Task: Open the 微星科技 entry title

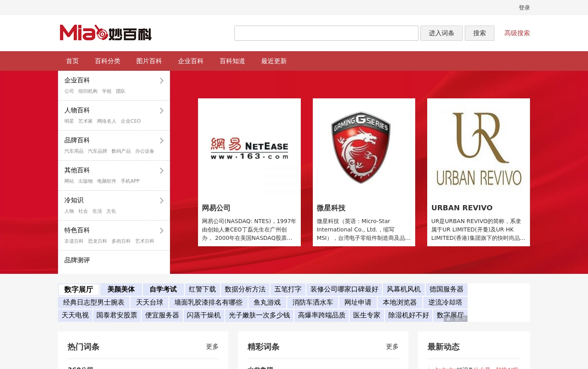Action: [331, 208]
